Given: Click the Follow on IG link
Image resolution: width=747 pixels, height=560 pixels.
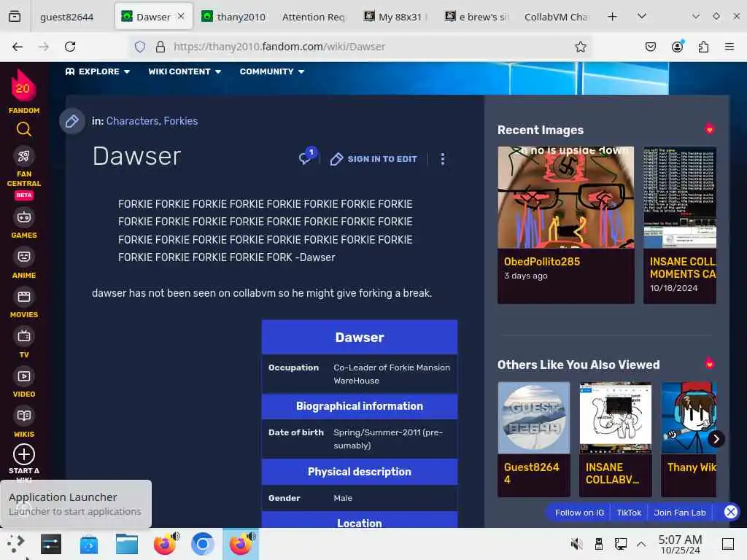Looking at the screenshot, I should tap(579, 513).
